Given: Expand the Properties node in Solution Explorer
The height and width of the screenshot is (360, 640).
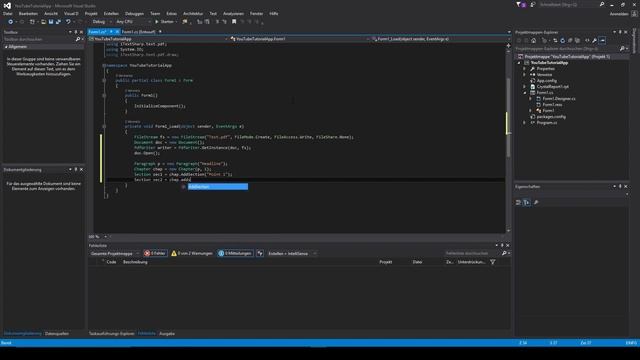Looking at the screenshot, I should (x=524, y=69).
